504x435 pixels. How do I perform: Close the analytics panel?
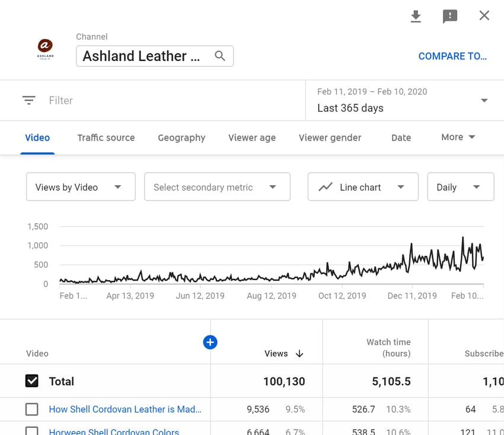484,15
